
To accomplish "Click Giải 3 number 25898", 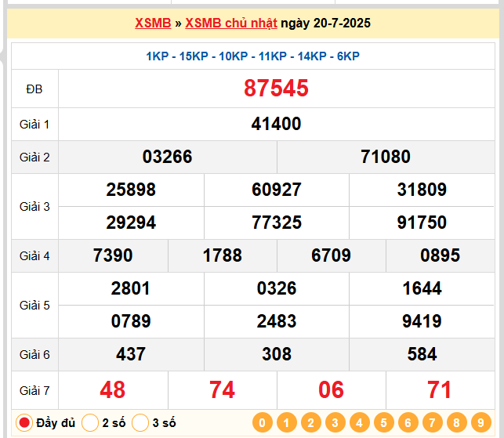I will point(131,190).
